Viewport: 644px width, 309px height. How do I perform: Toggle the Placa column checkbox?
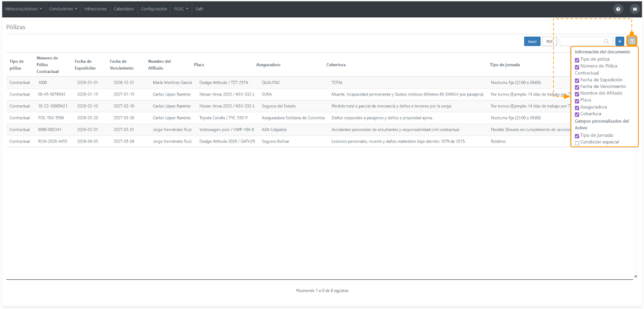[577, 100]
